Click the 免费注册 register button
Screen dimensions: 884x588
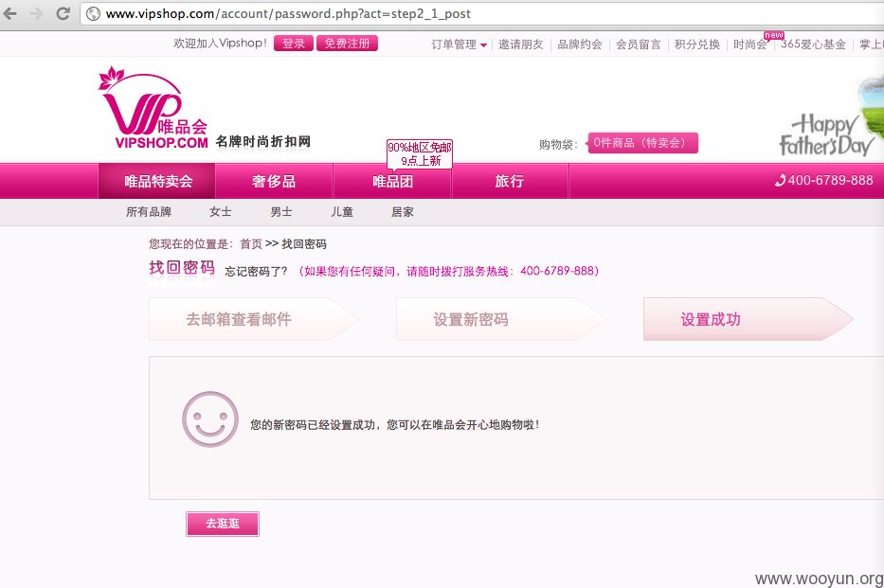pos(347,44)
